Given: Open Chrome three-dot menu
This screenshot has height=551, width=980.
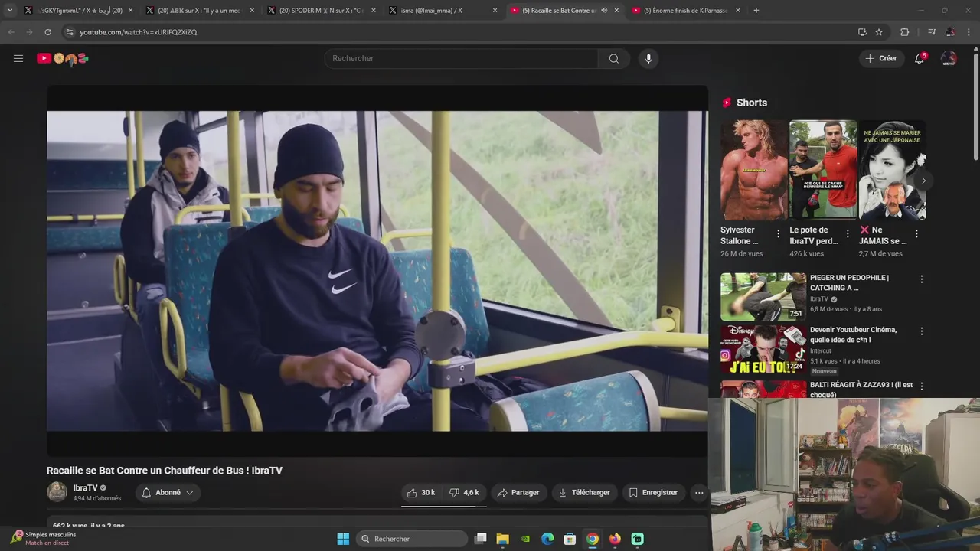Looking at the screenshot, I should coord(969,32).
